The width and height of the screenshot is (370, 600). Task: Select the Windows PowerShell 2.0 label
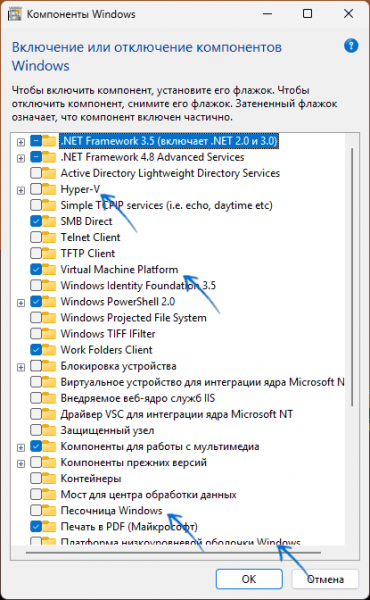coord(118,302)
